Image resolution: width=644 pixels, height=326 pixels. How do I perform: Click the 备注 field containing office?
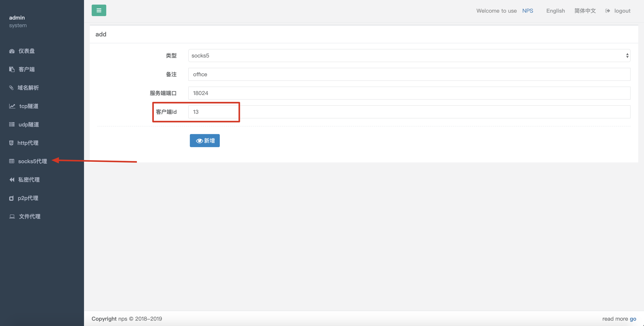[409, 74]
